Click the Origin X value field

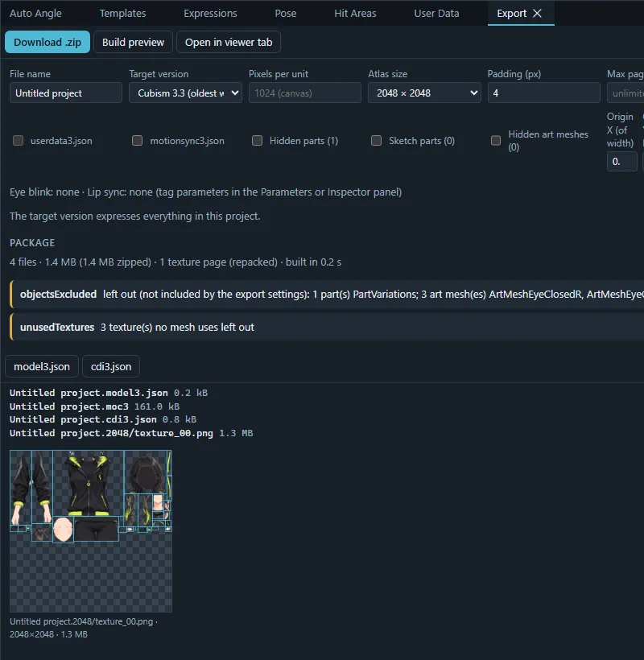tap(621, 162)
